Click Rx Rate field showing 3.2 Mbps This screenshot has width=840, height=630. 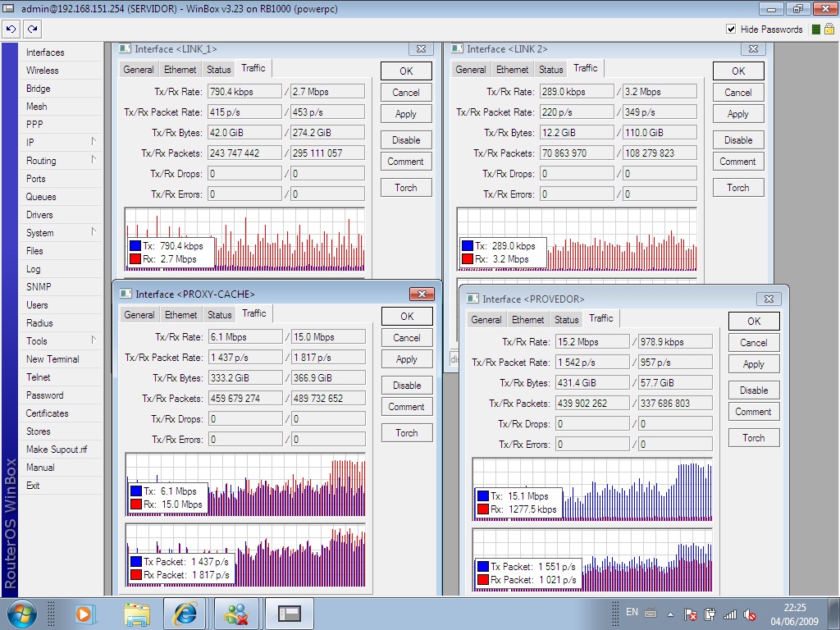point(660,92)
